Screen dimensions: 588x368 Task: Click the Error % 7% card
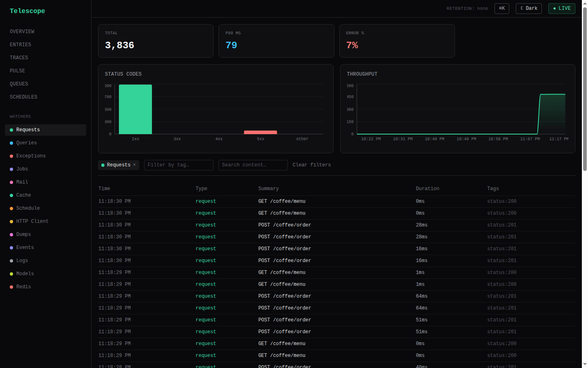pos(397,41)
